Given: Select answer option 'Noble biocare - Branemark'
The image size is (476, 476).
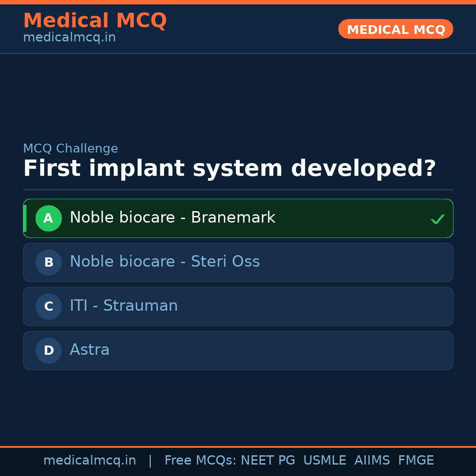Looking at the screenshot, I should [172, 217].
